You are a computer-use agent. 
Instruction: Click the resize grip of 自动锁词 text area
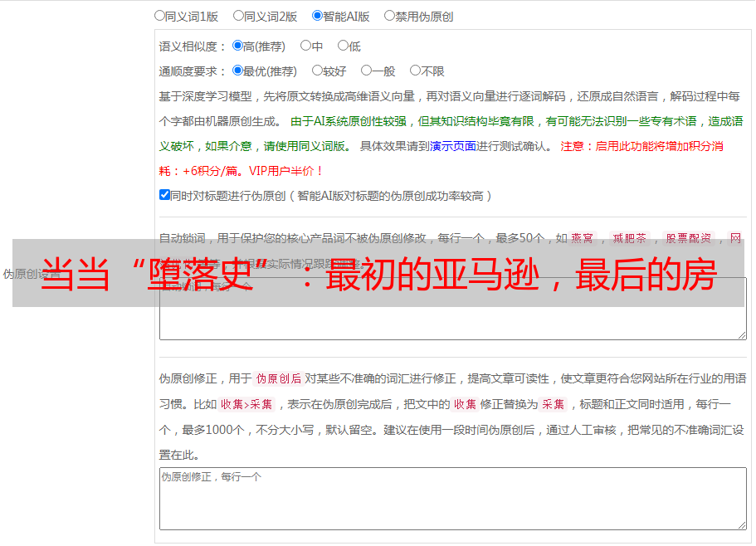tap(742, 335)
